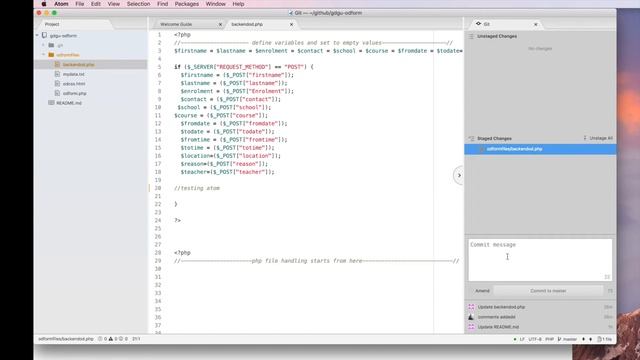Expand the .git folder arrow
This screenshot has width=640, height=360.
point(44,45)
